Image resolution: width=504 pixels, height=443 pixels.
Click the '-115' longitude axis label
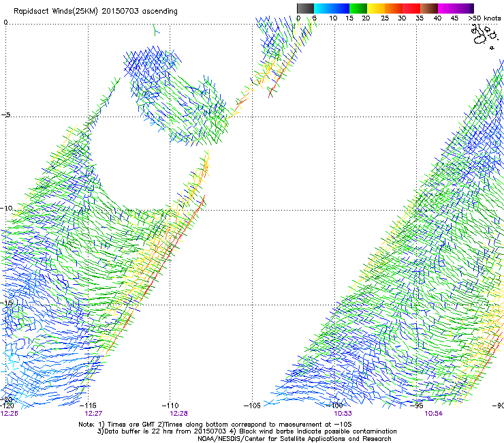coord(88,406)
